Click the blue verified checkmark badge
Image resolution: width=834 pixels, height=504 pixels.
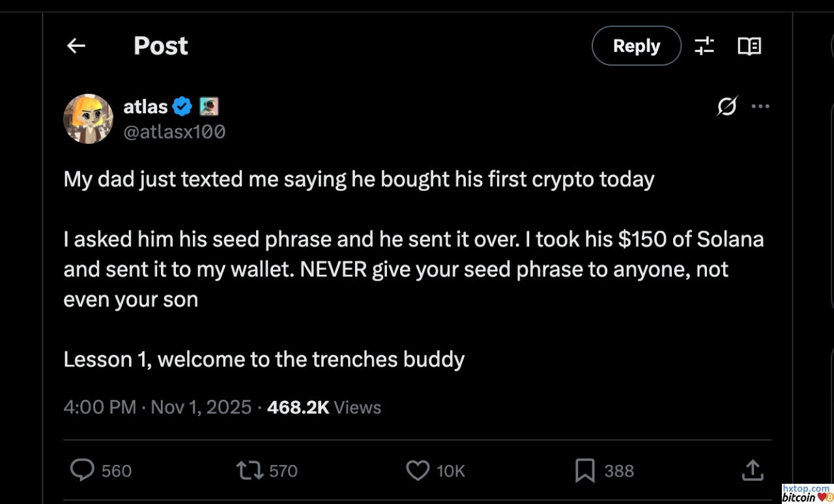[182, 106]
